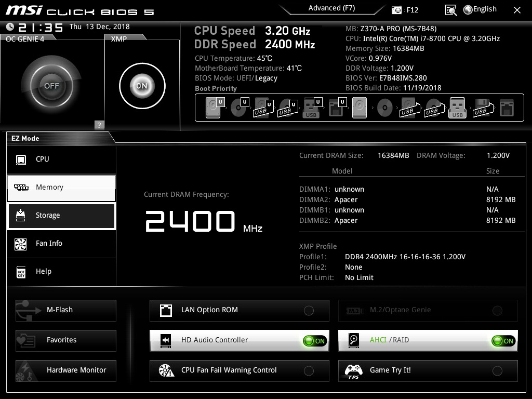Open the M-Flash utility
The image size is (532, 399).
pyautogui.click(x=66, y=311)
